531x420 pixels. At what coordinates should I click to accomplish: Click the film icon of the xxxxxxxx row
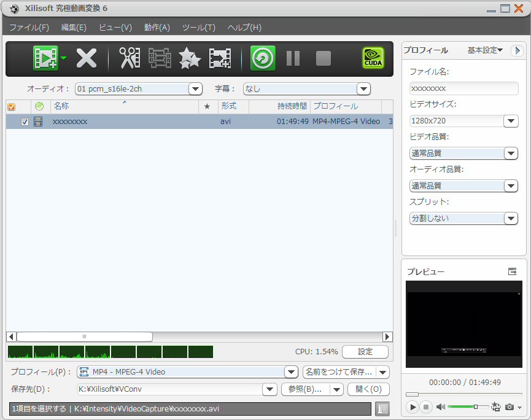38,122
